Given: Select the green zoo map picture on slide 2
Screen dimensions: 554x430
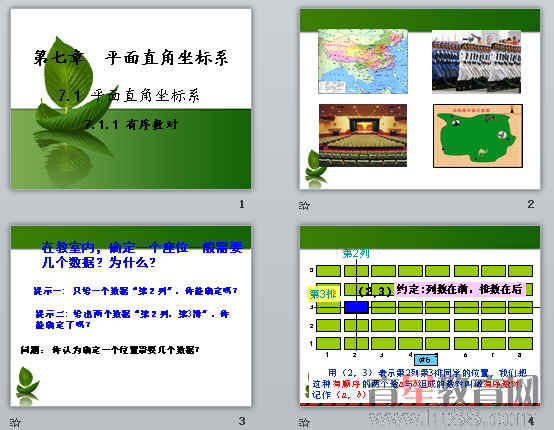Looking at the screenshot, I should click(478, 136).
